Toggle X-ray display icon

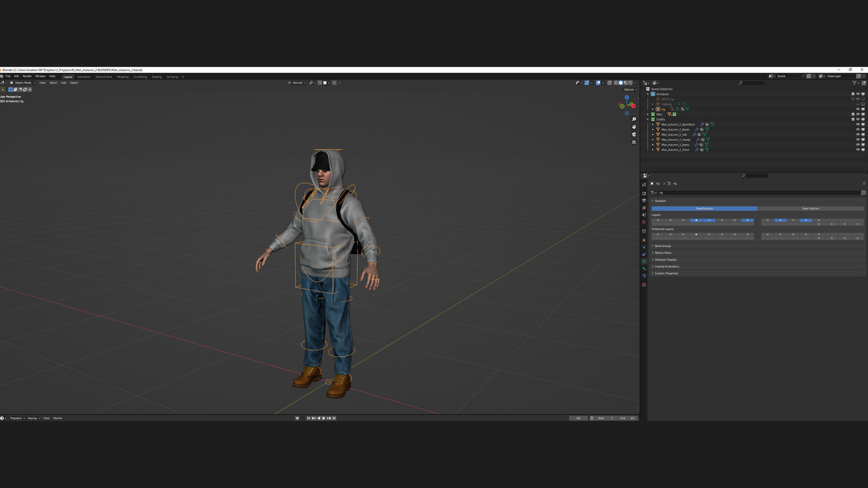point(609,83)
